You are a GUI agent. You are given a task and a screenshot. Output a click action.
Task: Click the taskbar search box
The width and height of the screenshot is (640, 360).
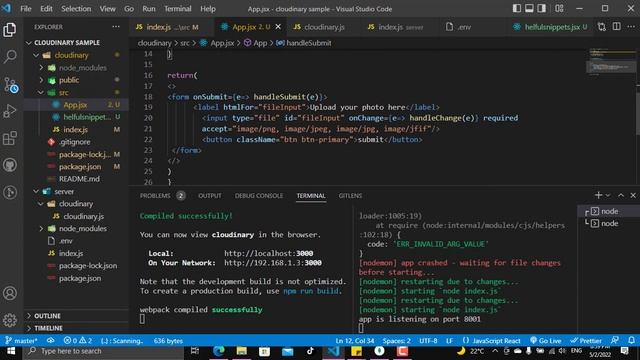click(x=102, y=351)
